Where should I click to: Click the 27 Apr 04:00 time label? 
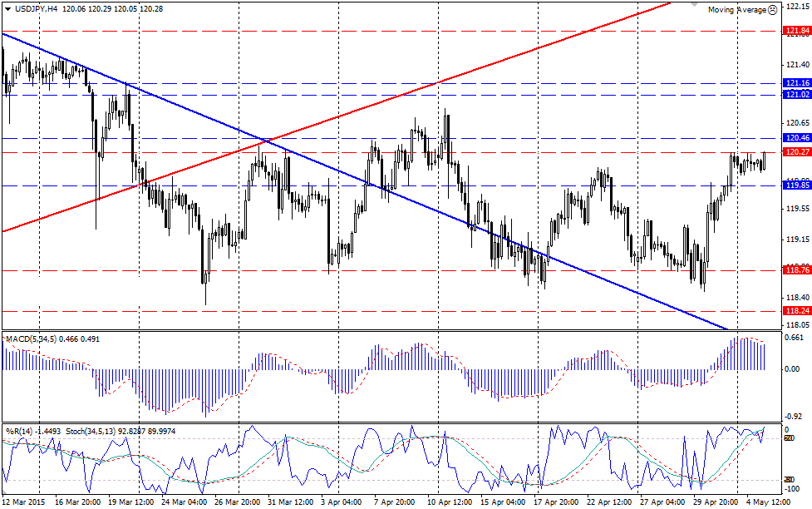tap(663, 502)
